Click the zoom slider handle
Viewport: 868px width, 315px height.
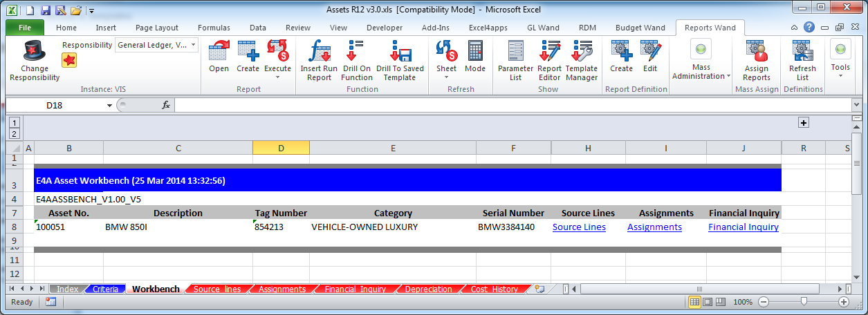click(803, 302)
